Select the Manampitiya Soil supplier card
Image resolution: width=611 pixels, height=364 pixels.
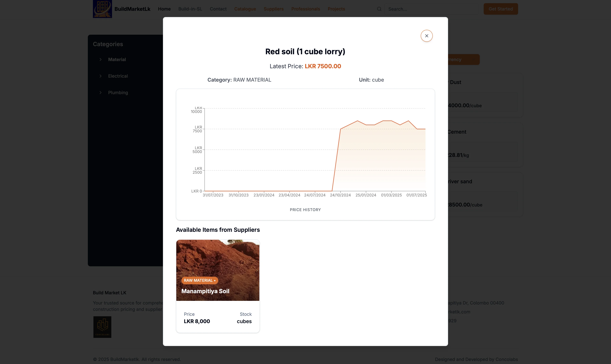(218, 286)
